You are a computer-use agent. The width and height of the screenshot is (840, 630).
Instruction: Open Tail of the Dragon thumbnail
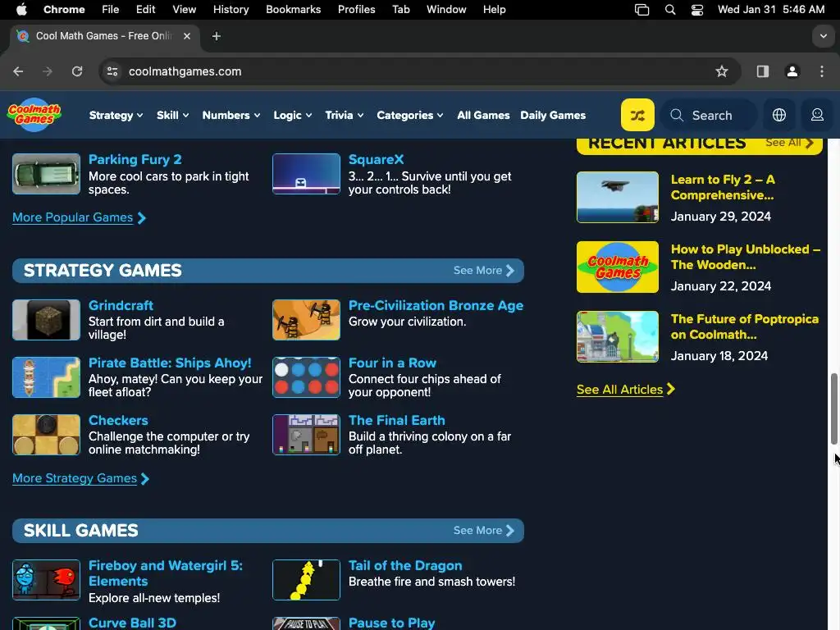pyautogui.click(x=306, y=580)
